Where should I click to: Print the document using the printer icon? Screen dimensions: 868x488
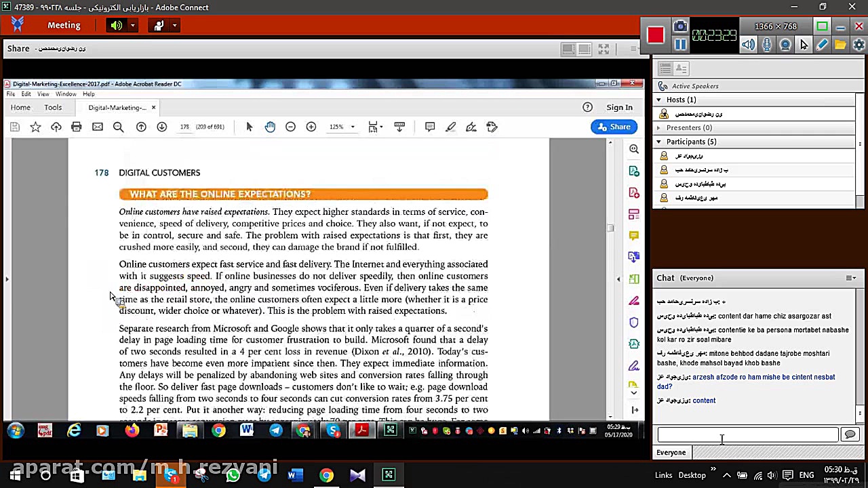(x=77, y=127)
